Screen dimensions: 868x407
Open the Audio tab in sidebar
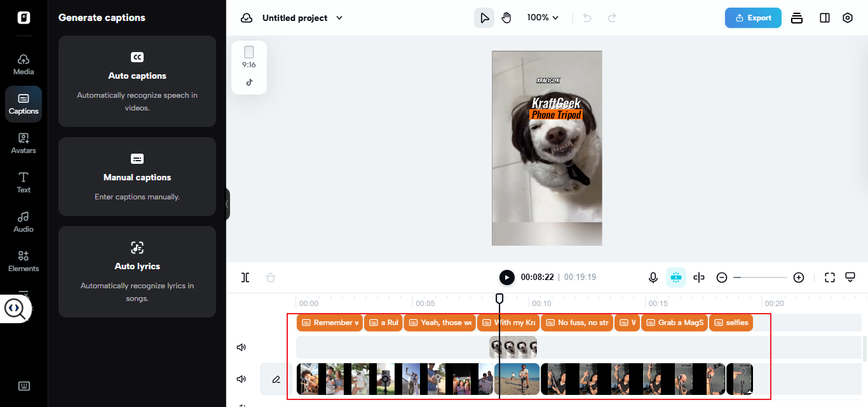pyautogui.click(x=24, y=222)
